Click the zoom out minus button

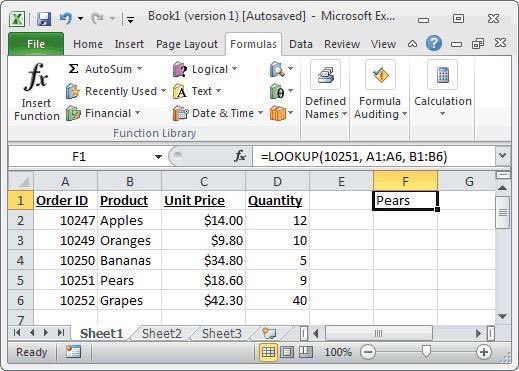coord(368,352)
